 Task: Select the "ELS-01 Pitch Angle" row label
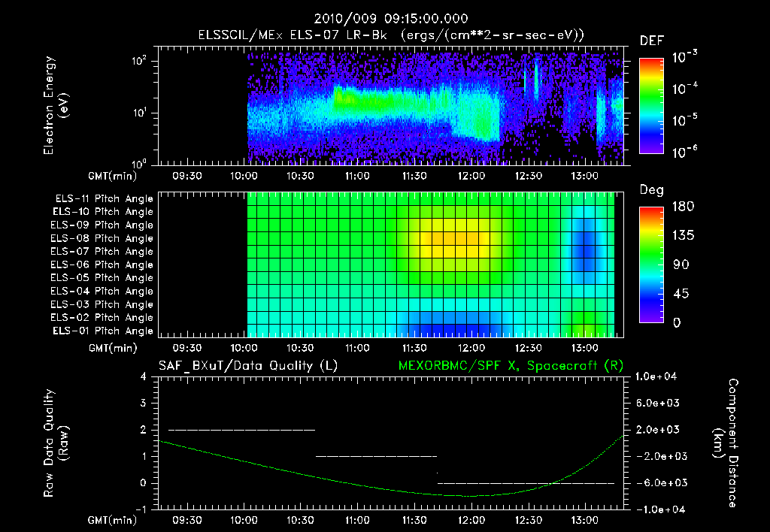click(x=103, y=331)
